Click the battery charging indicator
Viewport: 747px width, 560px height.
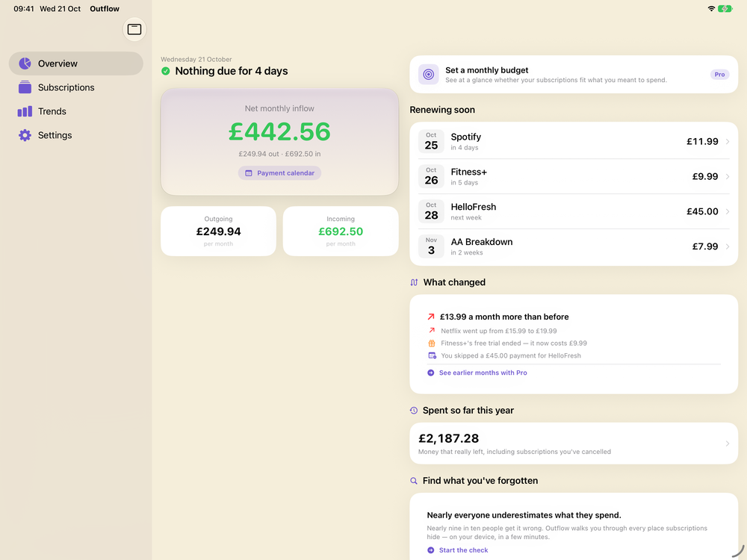coord(725,8)
